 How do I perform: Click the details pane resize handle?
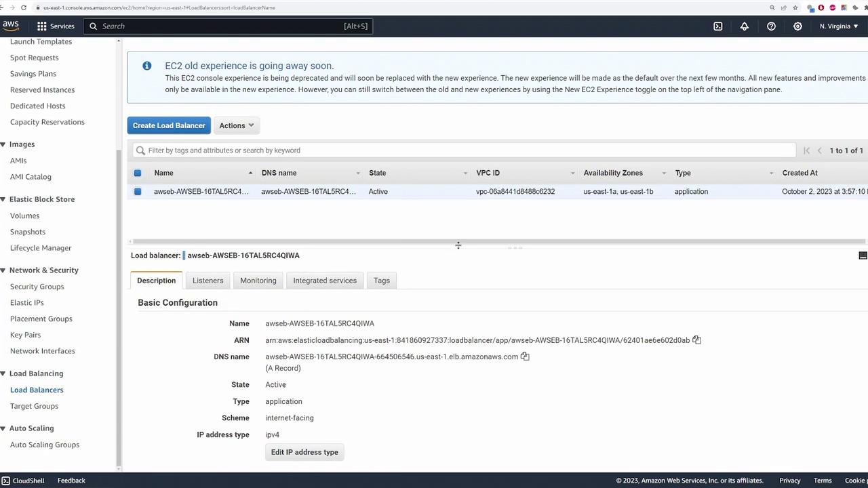[x=515, y=247]
